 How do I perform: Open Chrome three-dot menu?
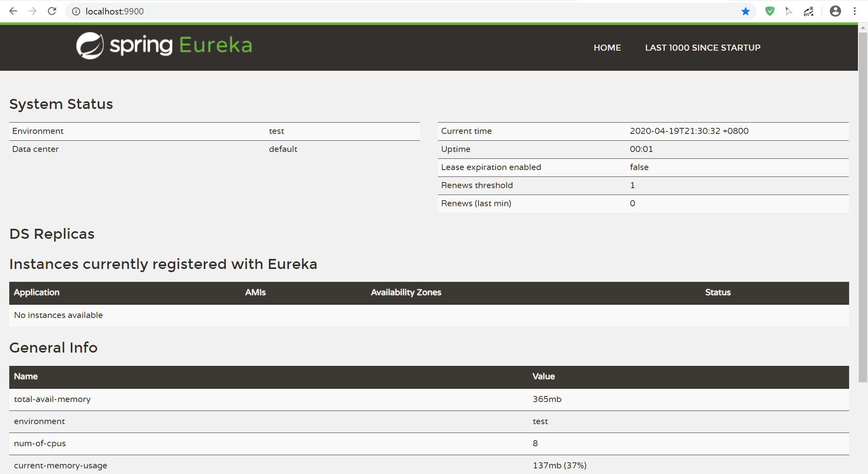855,11
